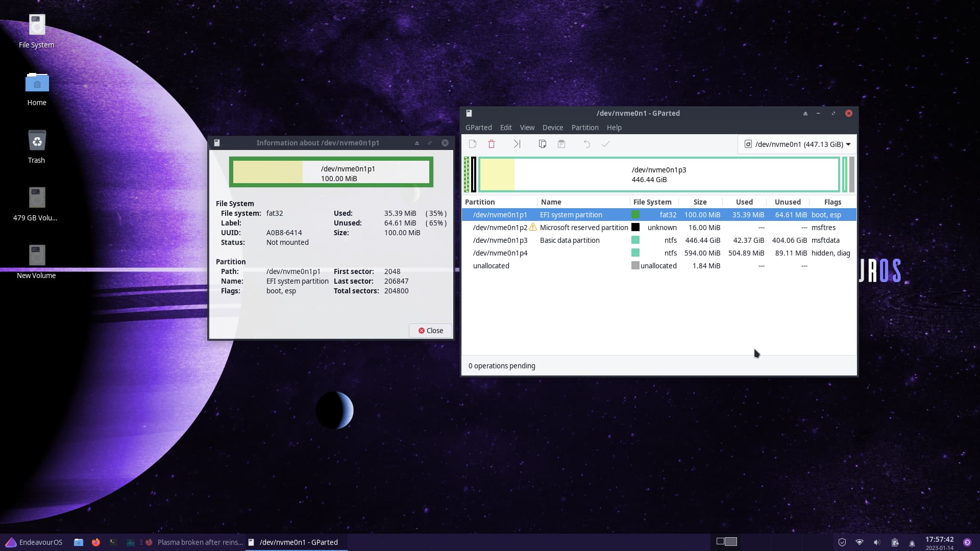980x551 pixels.
Task: Click the Basic data partition name cell
Action: (570, 240)
